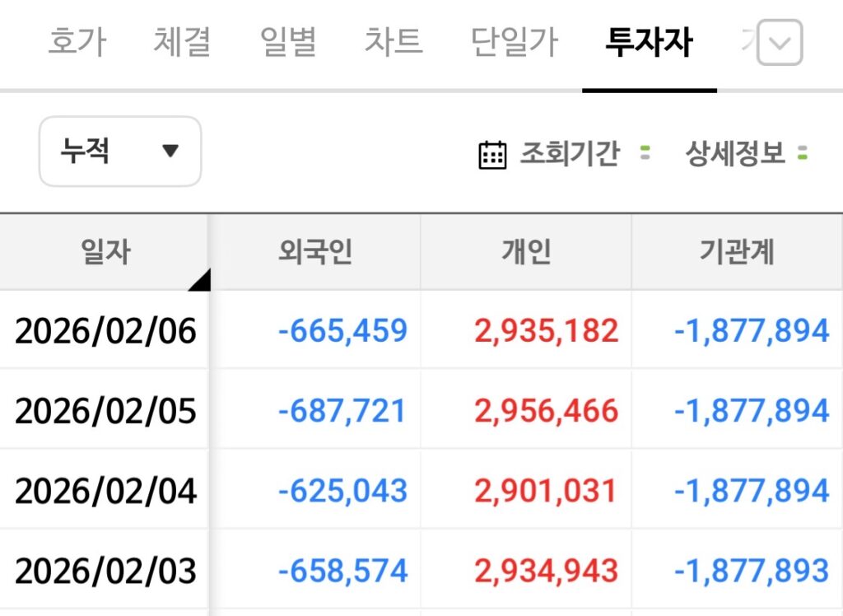
Task: Click the 상세정보 button
Action: [735, 154]
